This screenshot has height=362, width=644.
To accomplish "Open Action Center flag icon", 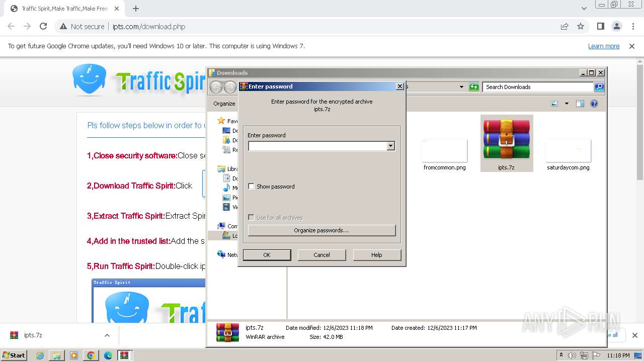I will 596,355.
